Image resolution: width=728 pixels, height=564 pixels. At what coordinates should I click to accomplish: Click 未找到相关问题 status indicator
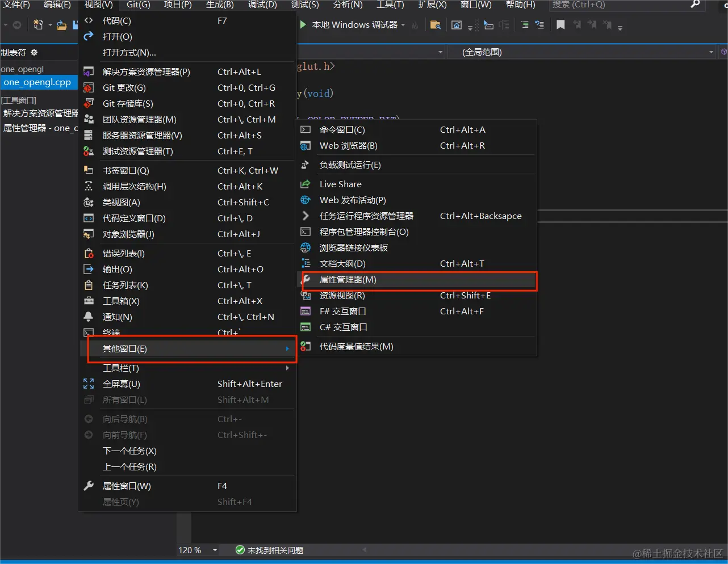270,550
